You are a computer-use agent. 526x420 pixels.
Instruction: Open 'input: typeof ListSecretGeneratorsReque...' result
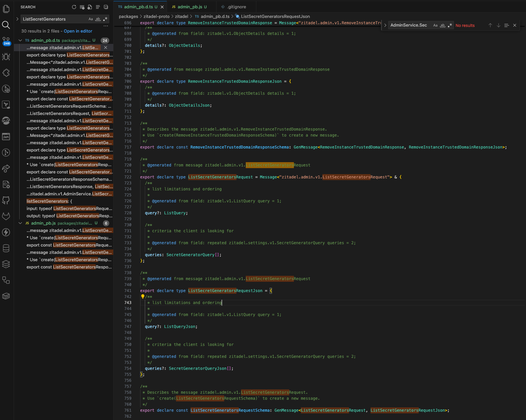click(x=63, y=208)
